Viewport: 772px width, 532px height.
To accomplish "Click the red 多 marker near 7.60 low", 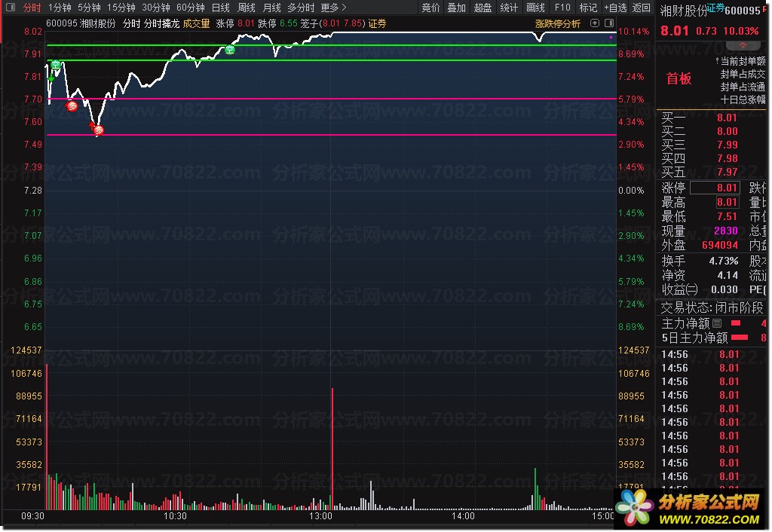I will coord(99,130).
